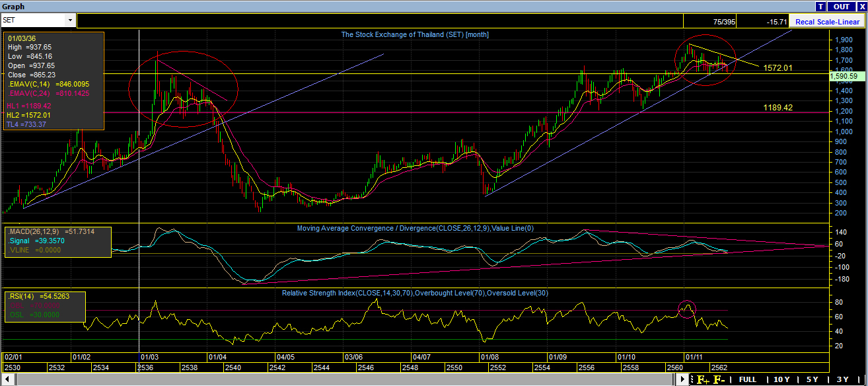868x386 pixels.
Task: Click the ".VLINE =0.0000" legend entry
Action: point(35,251)
